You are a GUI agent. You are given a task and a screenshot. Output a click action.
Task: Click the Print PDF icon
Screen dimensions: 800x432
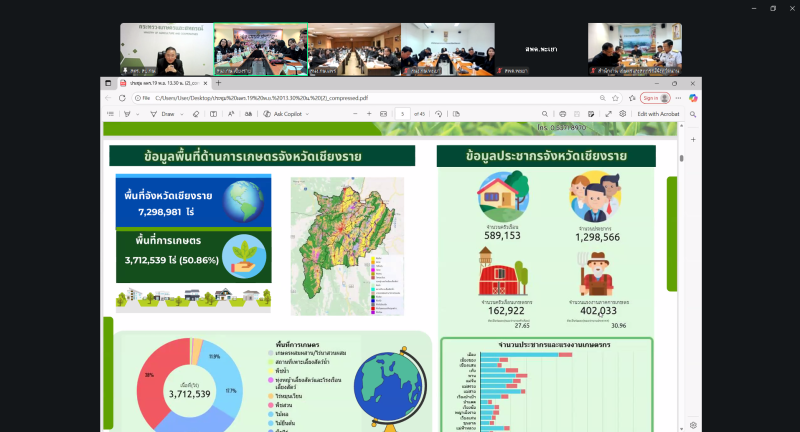coord(563,114)
